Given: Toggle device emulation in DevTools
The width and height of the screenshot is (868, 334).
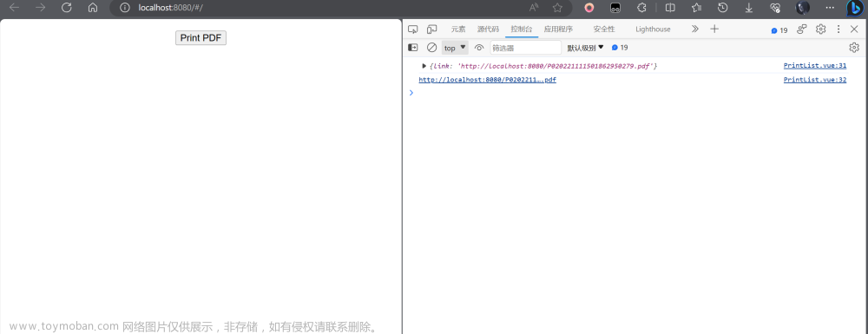Looking at the screenshot, I should click(x=431, y=29).
